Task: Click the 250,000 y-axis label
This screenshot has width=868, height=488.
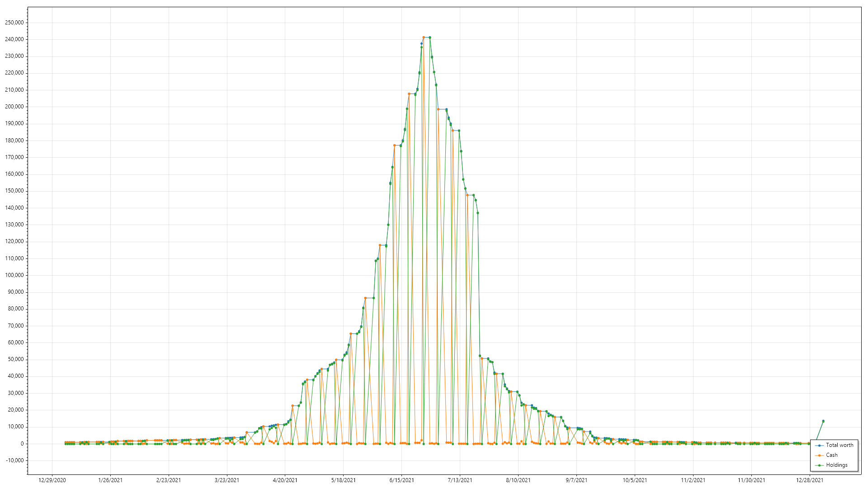Action: click(14, 23)
